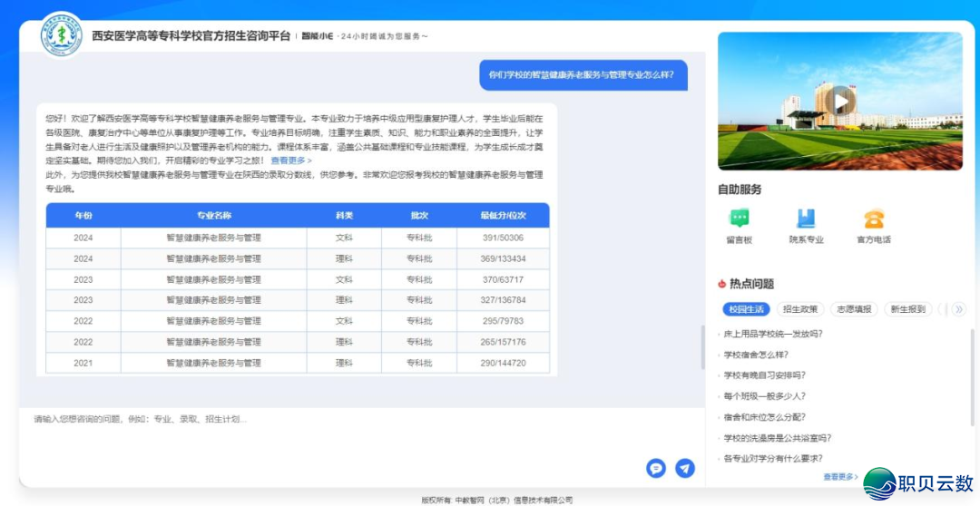Click the paper plane send icon
The height and width of the screenshot is (506, 980).
point(685,468)
